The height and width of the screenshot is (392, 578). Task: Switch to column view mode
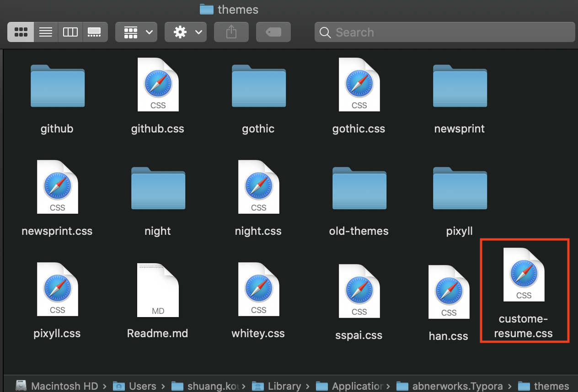click(70, 32)
